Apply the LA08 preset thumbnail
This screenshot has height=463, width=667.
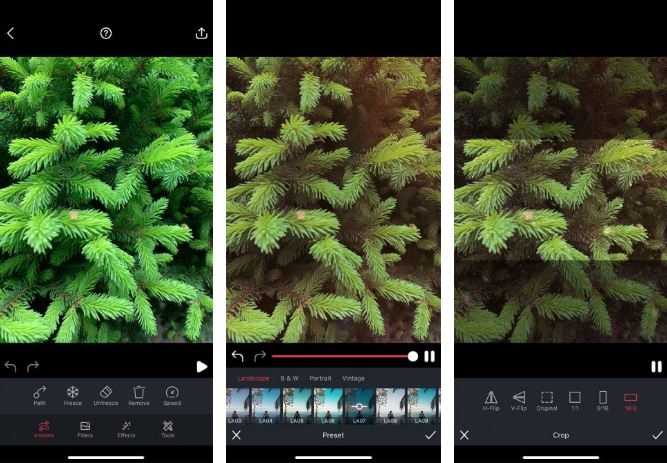(391, 406)
